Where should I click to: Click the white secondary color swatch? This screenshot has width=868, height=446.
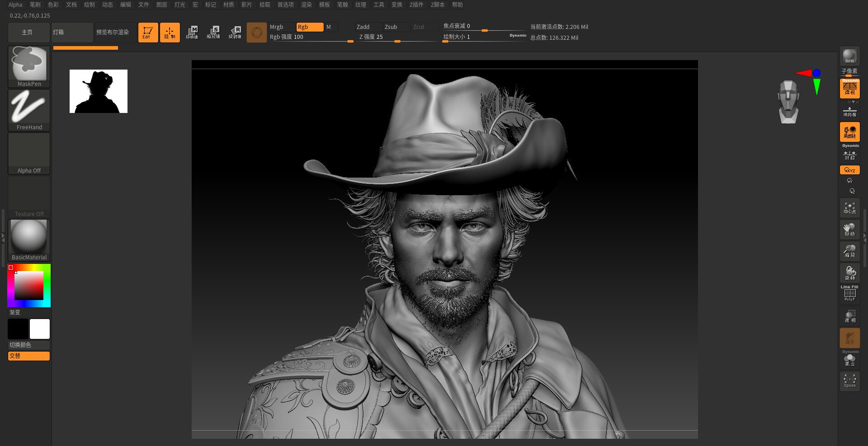click(x=40, y=329)
